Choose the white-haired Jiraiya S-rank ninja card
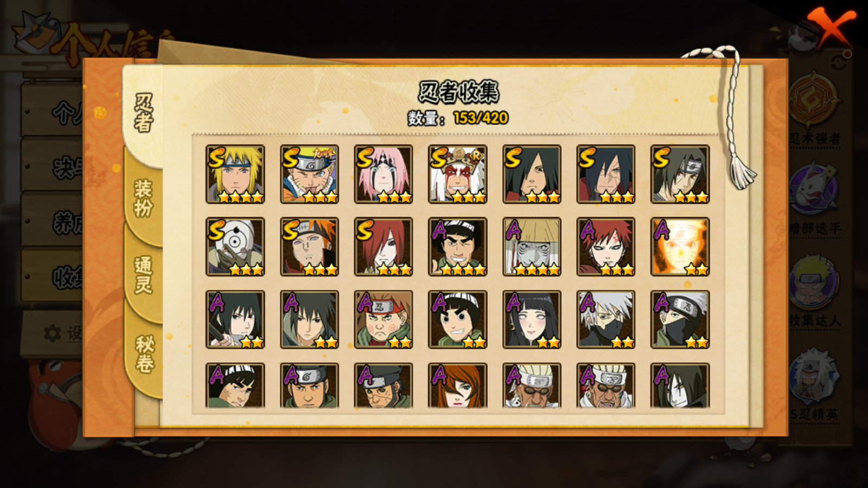 (458, 174)
